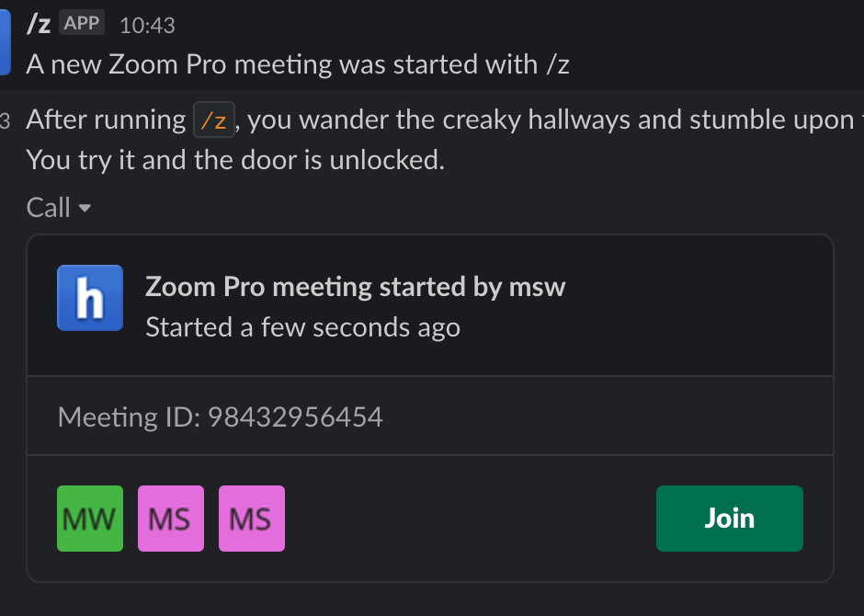This screenshot has height=616, width=864.
Task: Click the blue /z app avatar
Action: pyautogui.click(x=5, y=41)
